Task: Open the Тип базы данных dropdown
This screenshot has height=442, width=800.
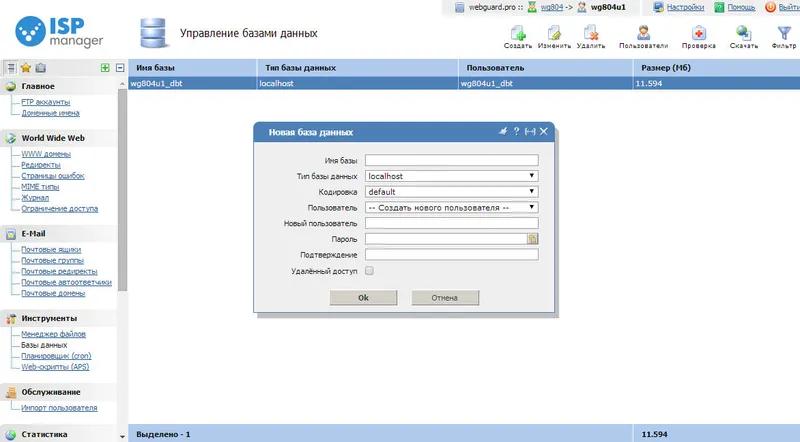Action: (x=452, y=176)
